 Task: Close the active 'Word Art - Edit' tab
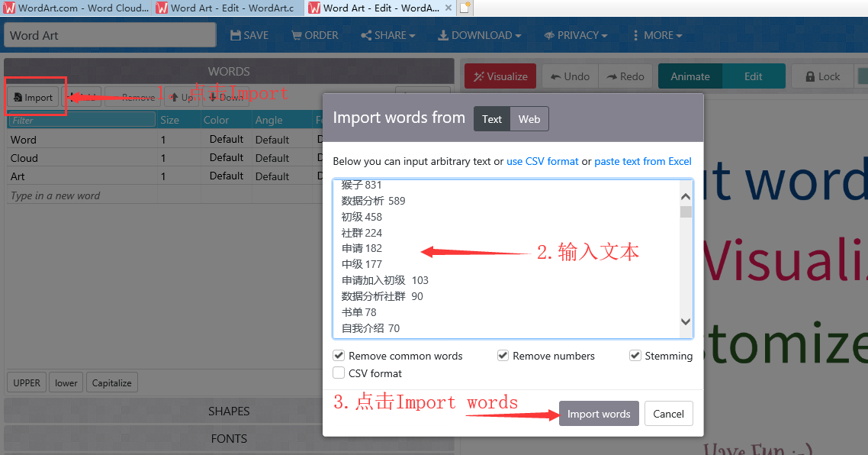click(448, 8)
